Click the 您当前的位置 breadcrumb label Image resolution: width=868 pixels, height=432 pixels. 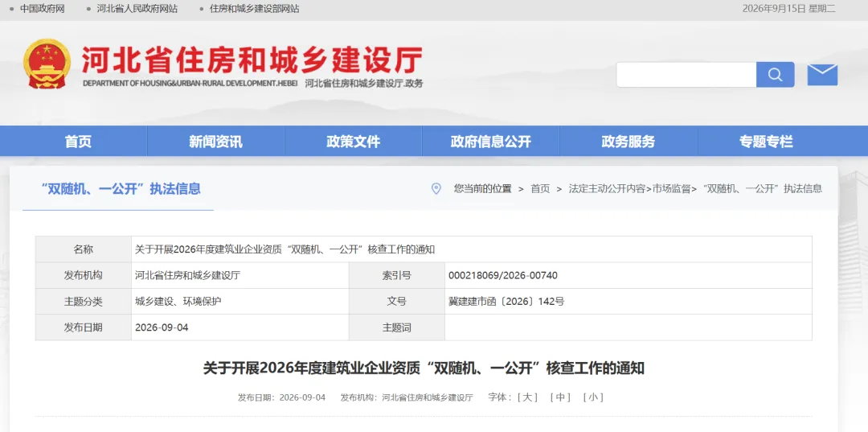(x=483, y=188)
